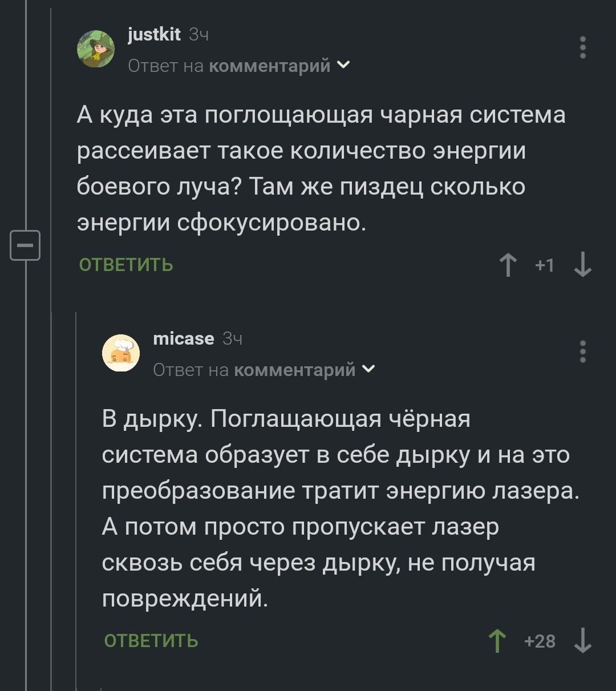Downvote micase's comment
The height and width of the screenshot is (691, 616).
coord(582,641)
